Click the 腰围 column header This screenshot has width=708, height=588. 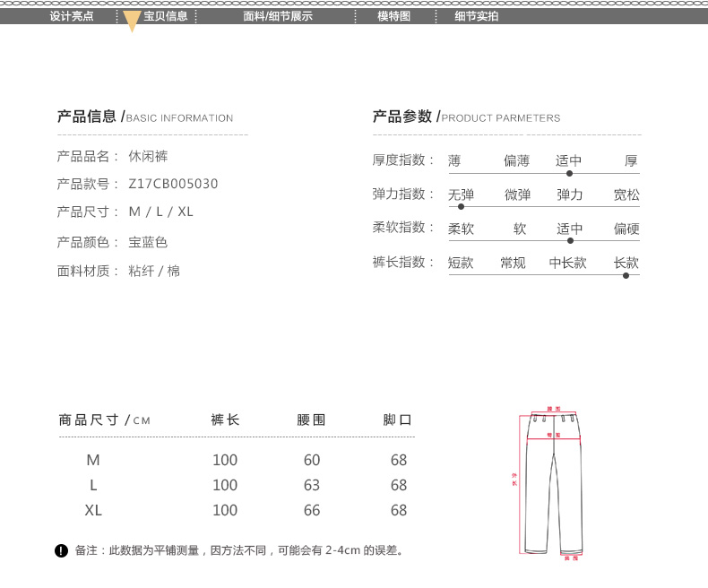[311, 419]
